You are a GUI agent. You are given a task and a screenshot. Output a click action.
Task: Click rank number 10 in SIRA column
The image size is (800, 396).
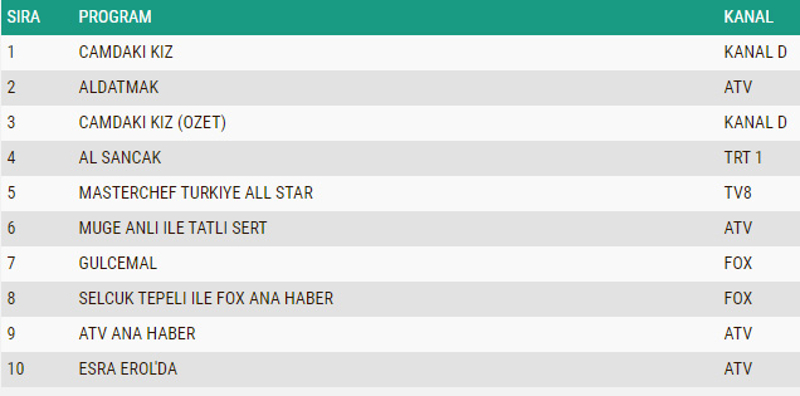click(x=15, y=369)
